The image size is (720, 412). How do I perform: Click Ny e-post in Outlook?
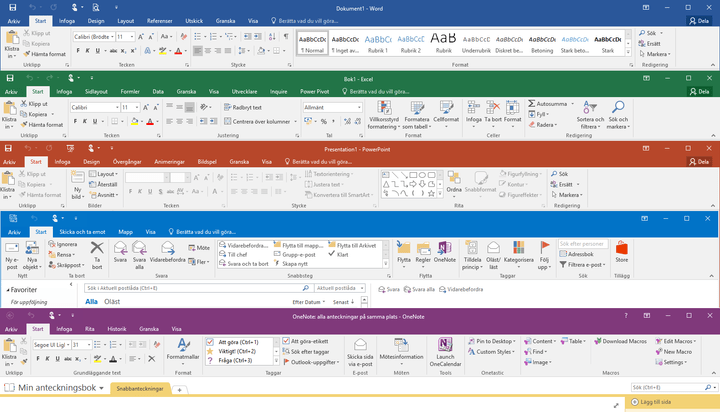(x=12, y=252)
